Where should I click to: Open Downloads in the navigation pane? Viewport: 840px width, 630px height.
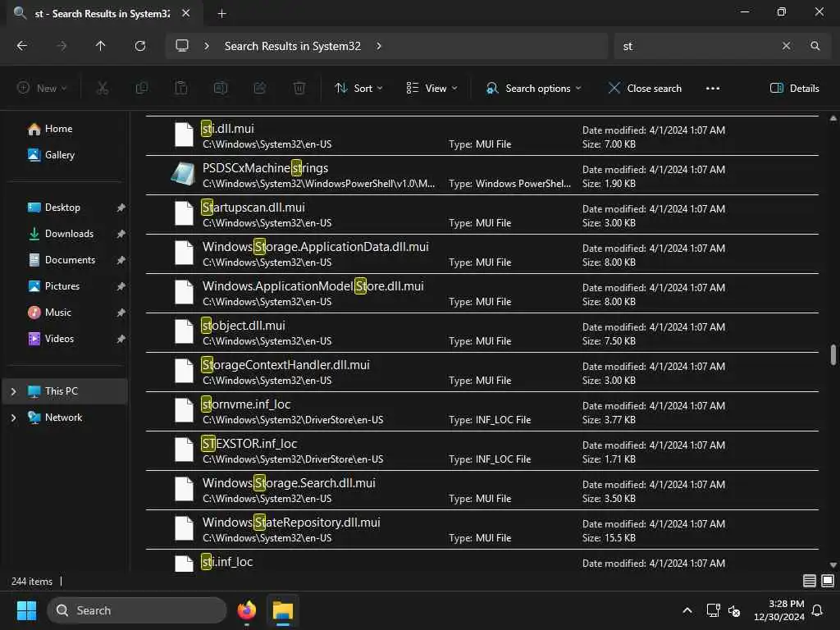click(x=69, y=234)
